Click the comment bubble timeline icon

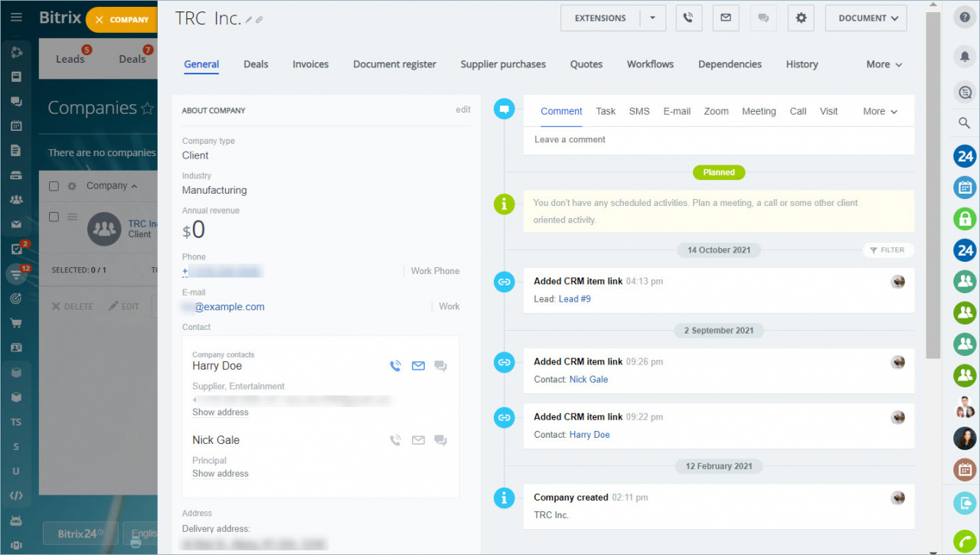(504, 109)
